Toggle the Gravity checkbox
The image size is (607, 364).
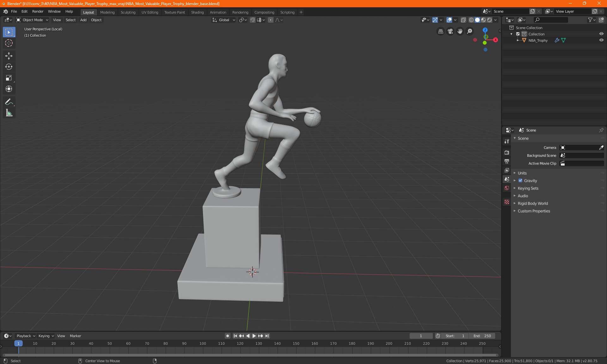pos(520,181)
